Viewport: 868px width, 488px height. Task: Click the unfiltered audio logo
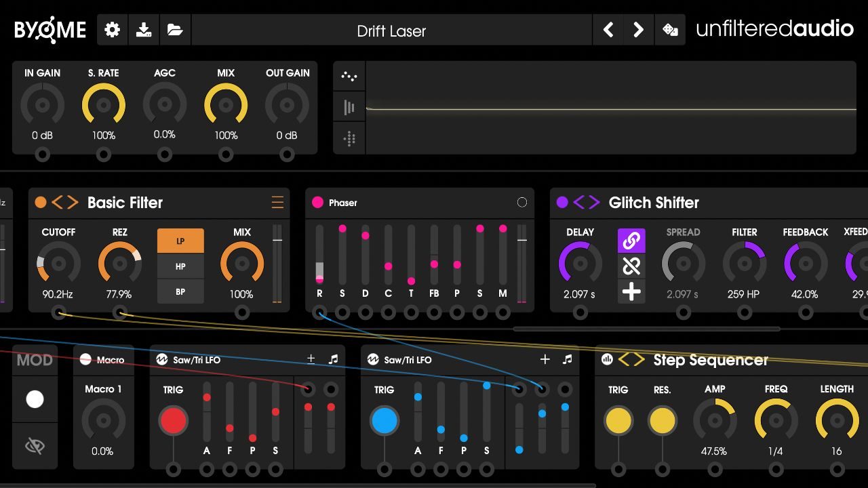pyautogui.click(x=774, y=28)
